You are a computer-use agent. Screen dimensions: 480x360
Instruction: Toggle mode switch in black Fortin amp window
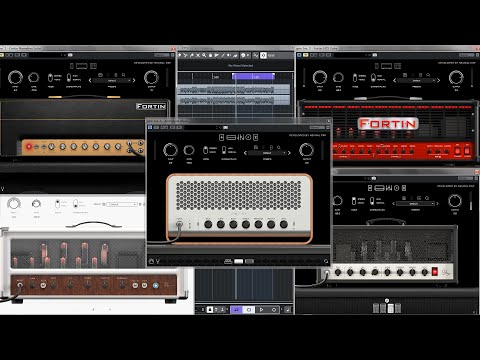[50, 78]
